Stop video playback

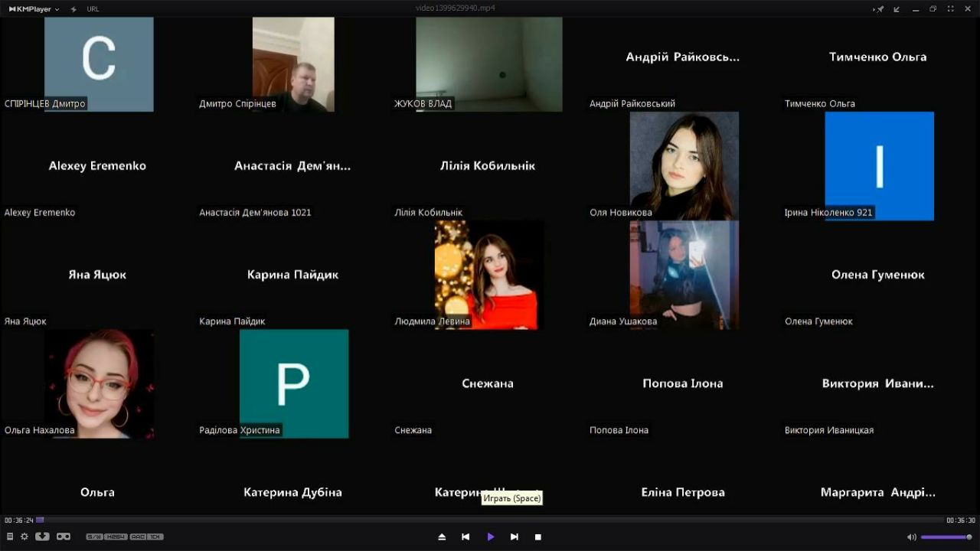click(x=538, y=537)
